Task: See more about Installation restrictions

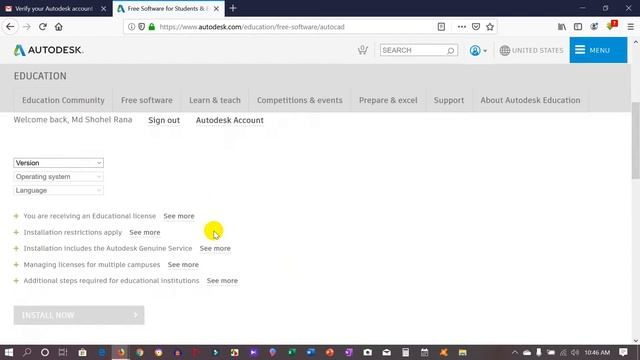Action: [144, 232]
